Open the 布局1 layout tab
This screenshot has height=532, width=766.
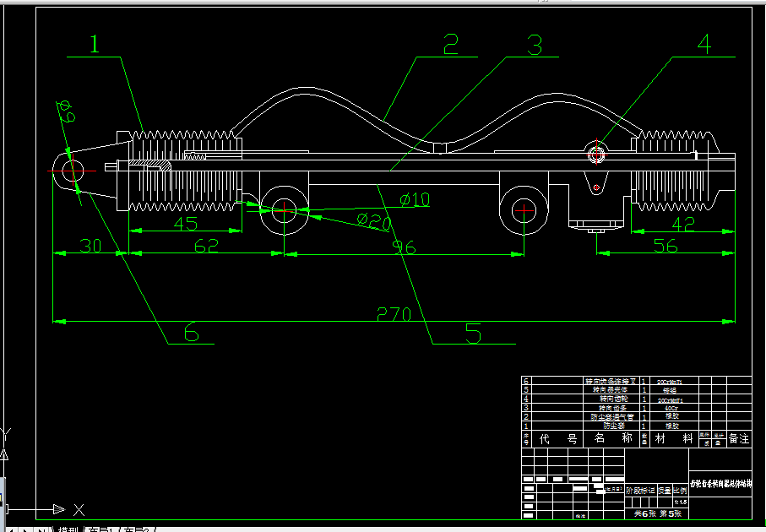click(x=101, y=529)
